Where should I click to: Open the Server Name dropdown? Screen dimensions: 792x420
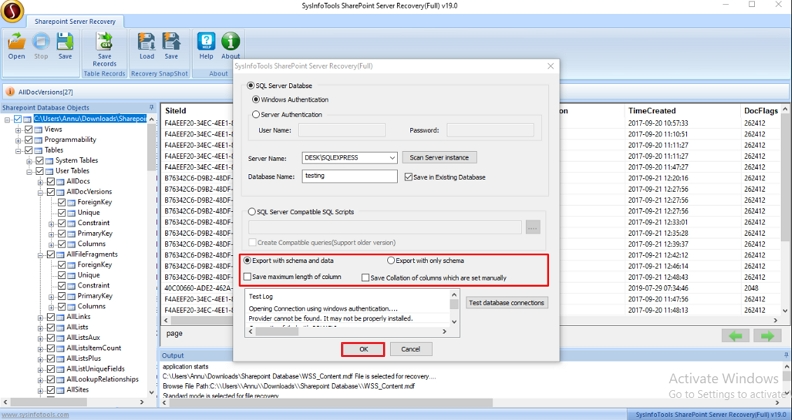(391, 158)
